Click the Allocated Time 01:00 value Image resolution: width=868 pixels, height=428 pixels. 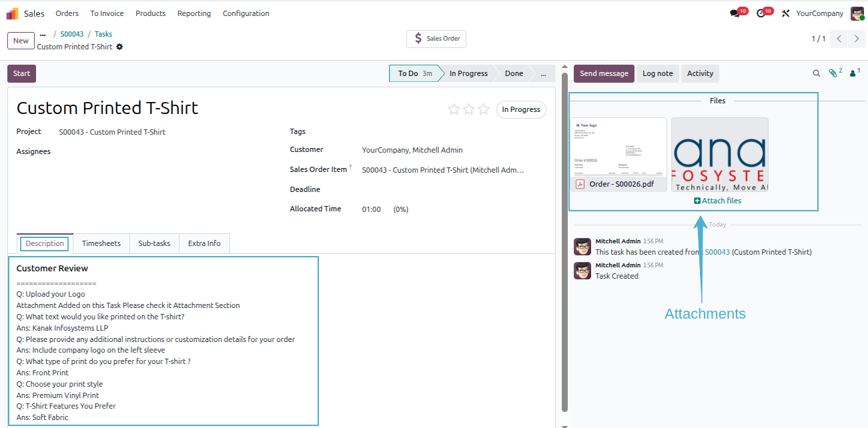pos(372,209)
